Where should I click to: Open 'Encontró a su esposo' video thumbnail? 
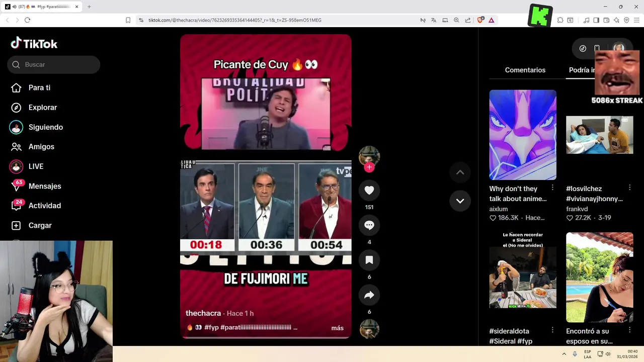tap(600, 277)
